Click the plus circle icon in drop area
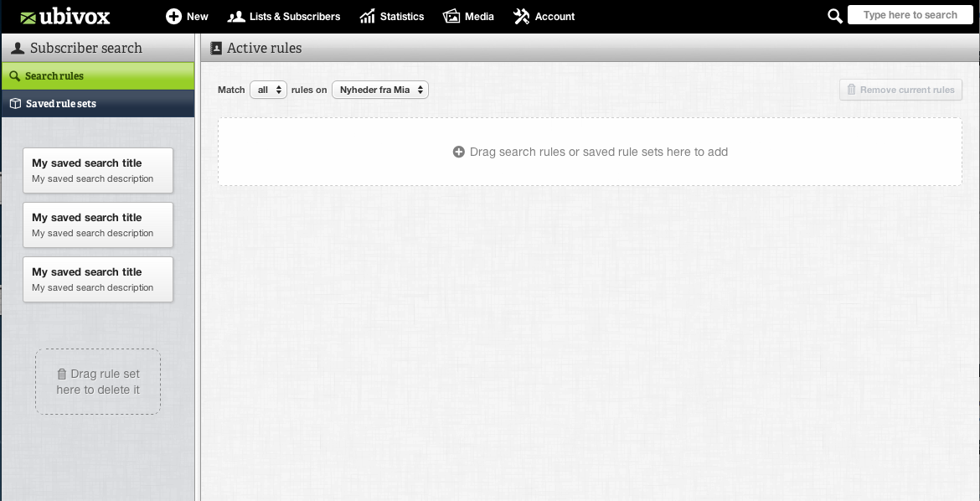 tap(459, 152)
